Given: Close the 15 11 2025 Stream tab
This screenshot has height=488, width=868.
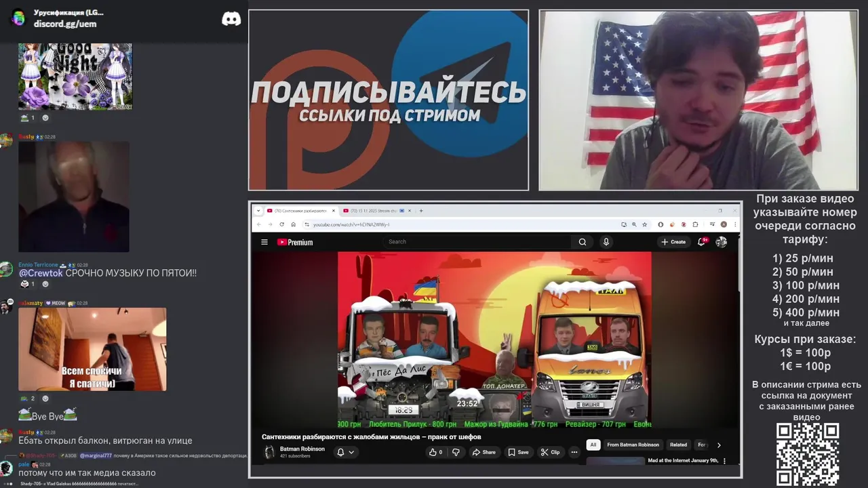Looking at the screenshot, I should pyautogui.click(x=409, y=211).
